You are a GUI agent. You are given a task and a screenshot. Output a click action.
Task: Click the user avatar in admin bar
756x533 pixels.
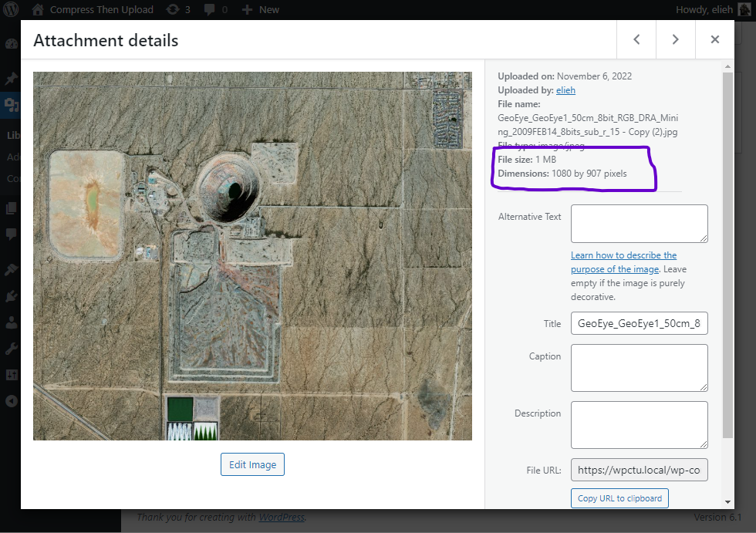click(x=744, y=9)
